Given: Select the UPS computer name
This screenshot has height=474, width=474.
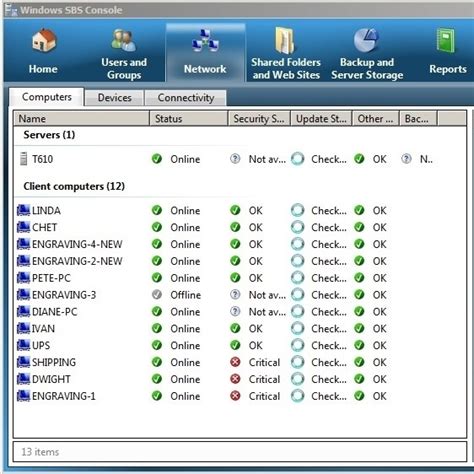Looking at the screenshot, I should (41, 345).
